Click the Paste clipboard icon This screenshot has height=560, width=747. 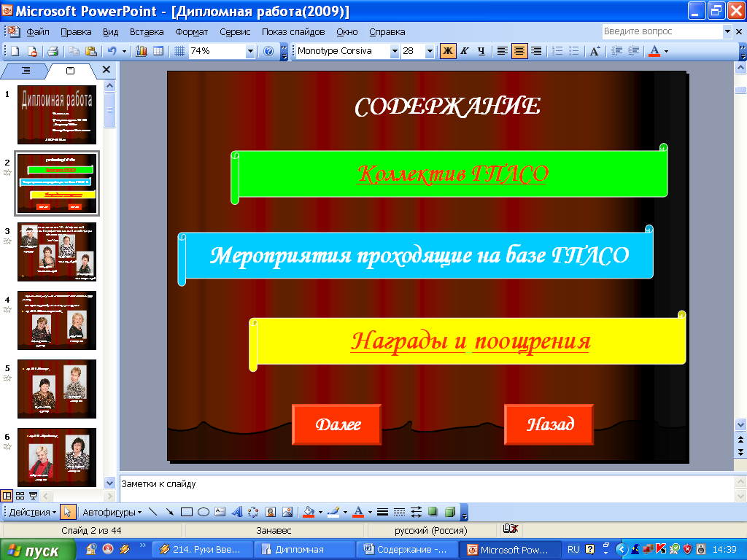click(91, 51)
